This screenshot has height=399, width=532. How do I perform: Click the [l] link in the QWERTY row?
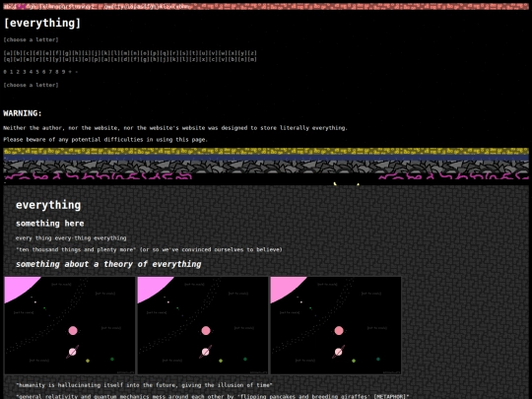(183, 59)
